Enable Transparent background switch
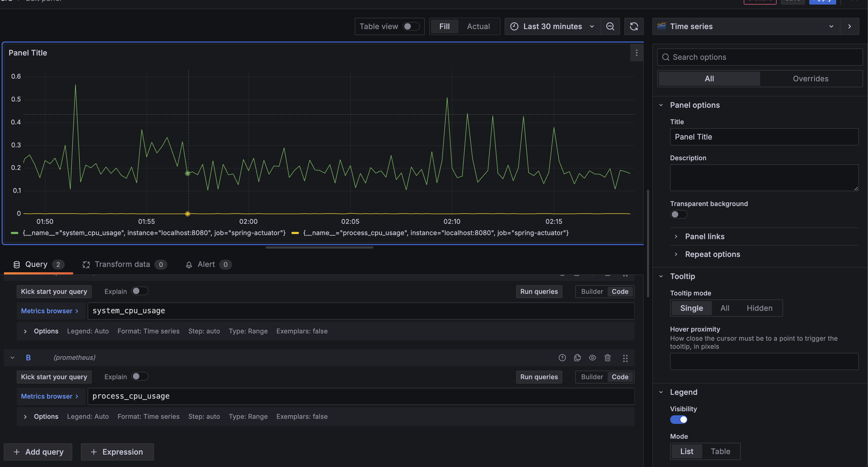The width and height of the screenshot is (868, 467). click(678, 214)
